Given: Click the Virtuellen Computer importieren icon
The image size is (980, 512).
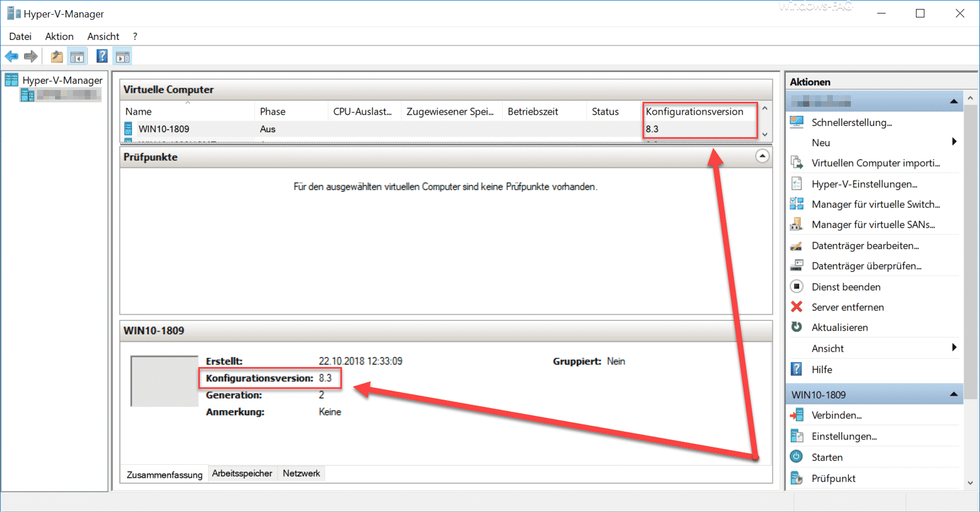Looking at the screenshot, I should (796, 162).
